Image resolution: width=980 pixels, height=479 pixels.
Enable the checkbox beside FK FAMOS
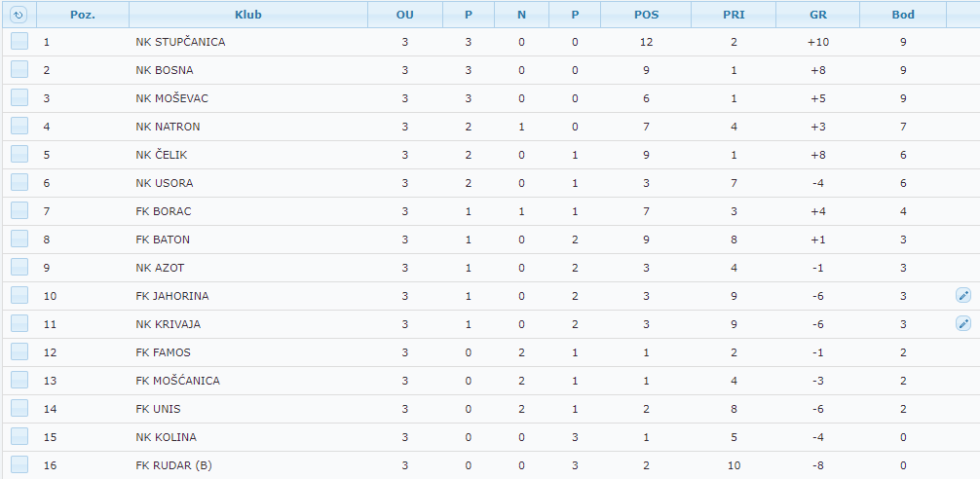tap(19, 352)
